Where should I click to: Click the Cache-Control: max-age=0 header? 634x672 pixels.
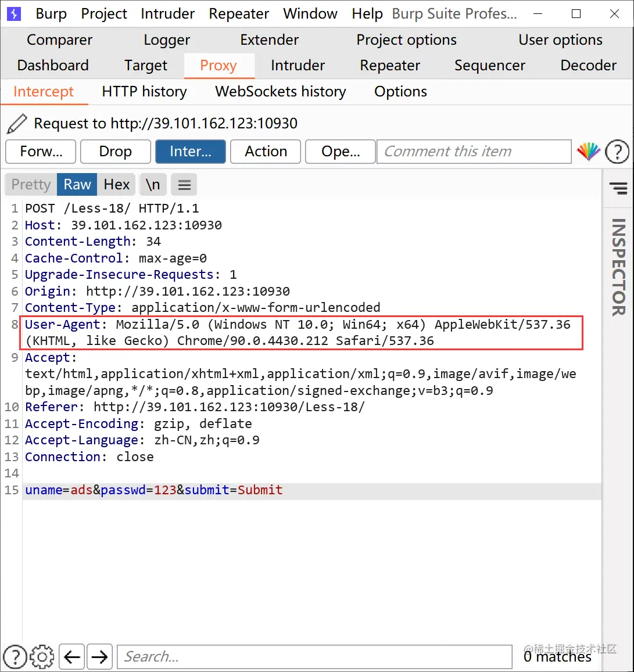[x=116, y=258]
